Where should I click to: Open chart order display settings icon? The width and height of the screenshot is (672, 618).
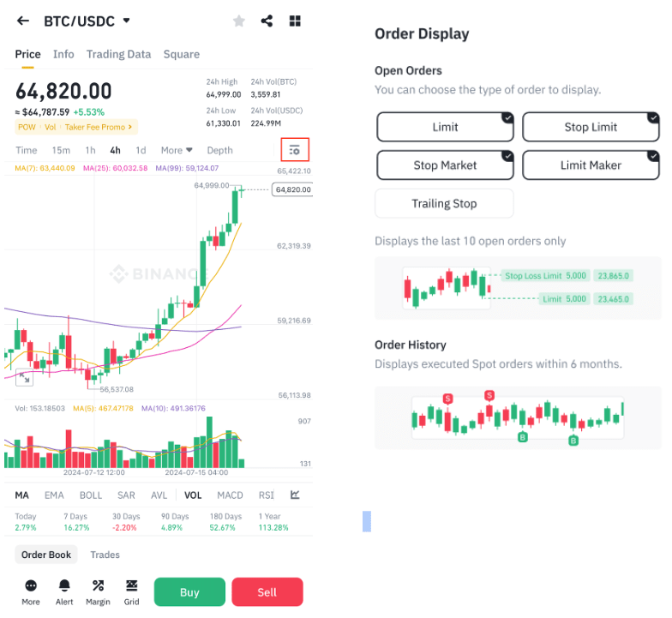[x=295, y=150]
